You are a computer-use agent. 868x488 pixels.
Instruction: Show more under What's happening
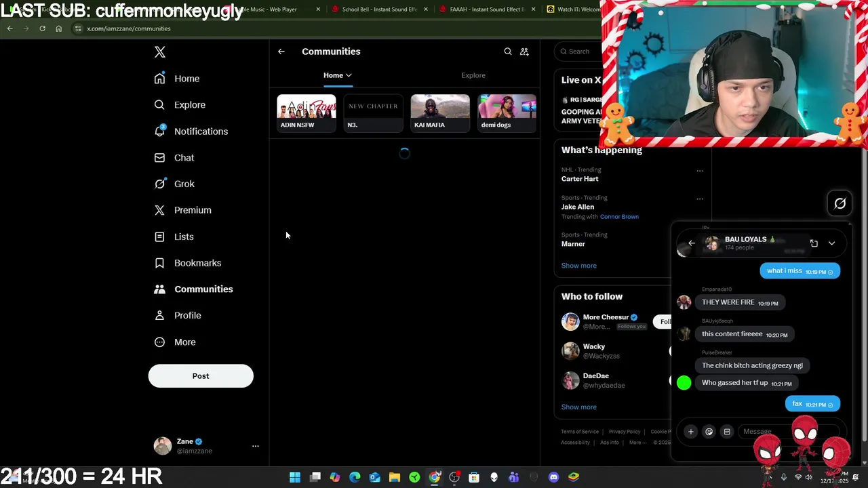tap(579, 266)
